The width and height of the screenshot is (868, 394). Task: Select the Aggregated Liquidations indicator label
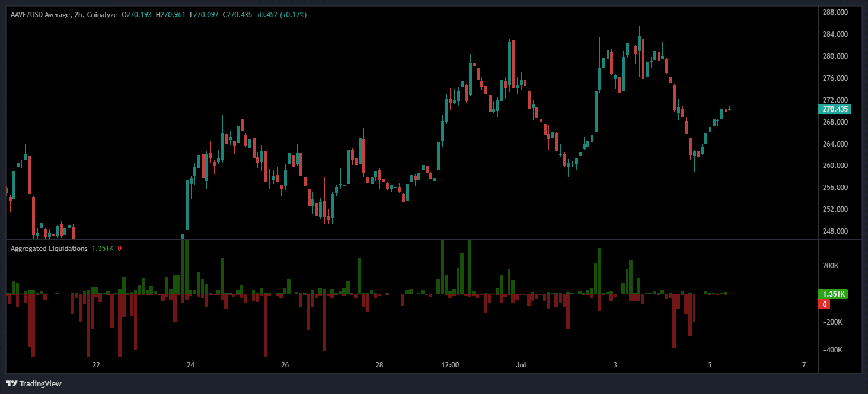[x=49, y=249]
